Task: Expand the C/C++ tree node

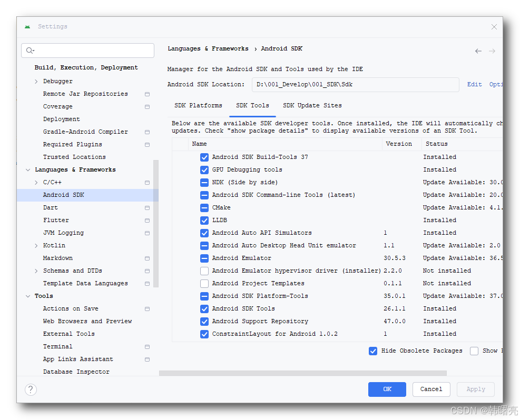Action: [x=36, y=183]
